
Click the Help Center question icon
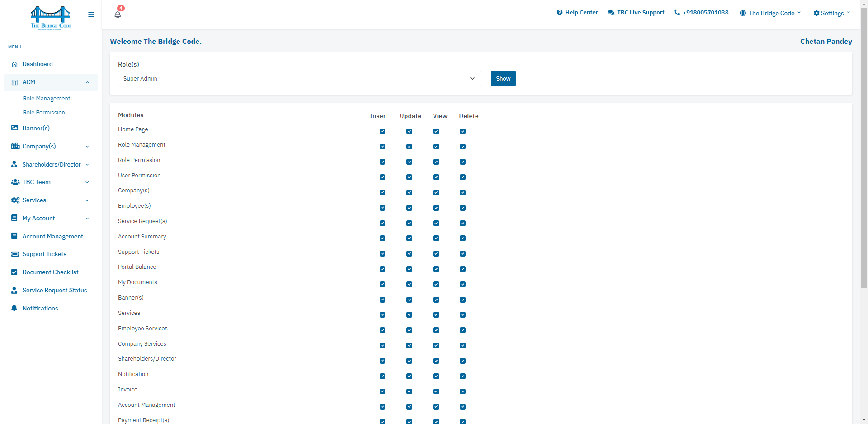(x=559, y=13)
